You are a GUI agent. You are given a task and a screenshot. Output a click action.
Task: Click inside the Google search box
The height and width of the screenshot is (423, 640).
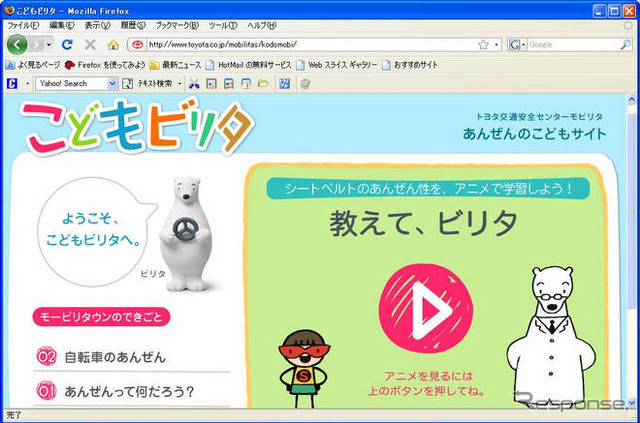tap(573, 45)
